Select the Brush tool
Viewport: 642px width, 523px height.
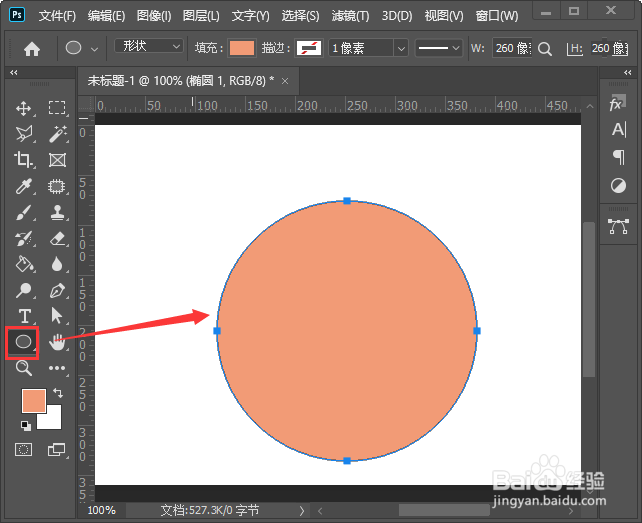(x=23, y=213)
